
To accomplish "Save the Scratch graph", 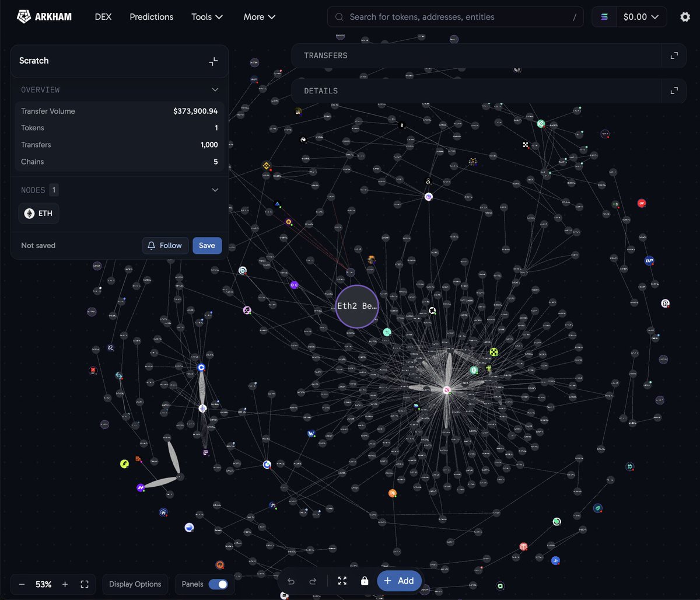I will 207,245.
